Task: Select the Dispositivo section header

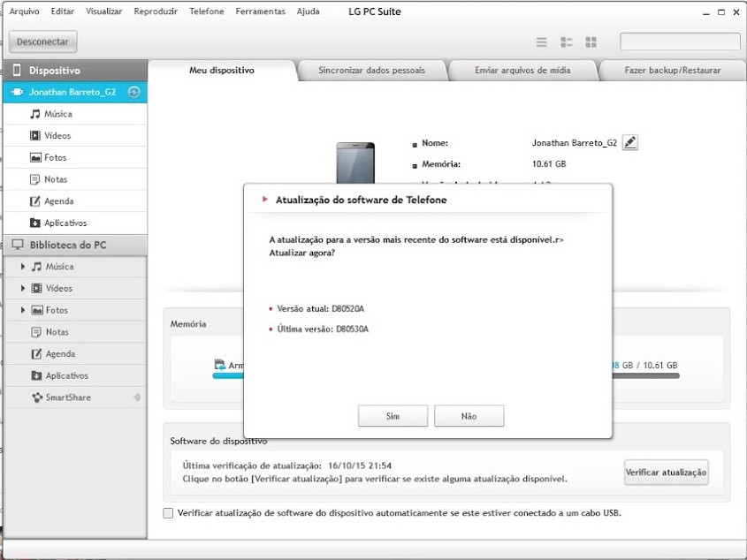Action: coord(75,71)
